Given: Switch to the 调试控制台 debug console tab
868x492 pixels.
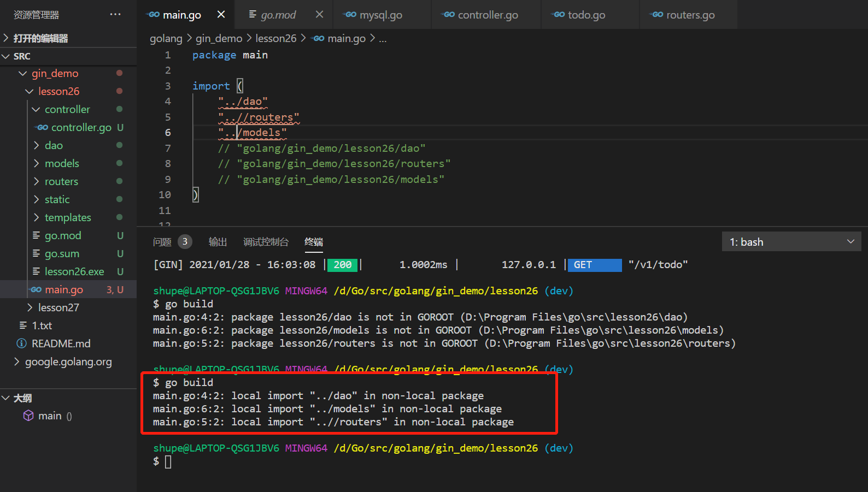Looking at the screenshot, I should (266, 242).
